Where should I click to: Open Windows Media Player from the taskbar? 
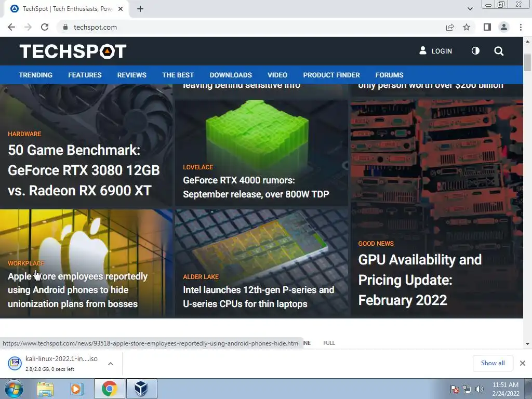point(76,389)
